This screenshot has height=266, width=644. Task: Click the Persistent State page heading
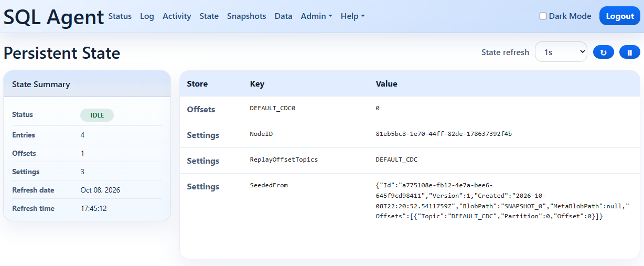click(62, 53)
